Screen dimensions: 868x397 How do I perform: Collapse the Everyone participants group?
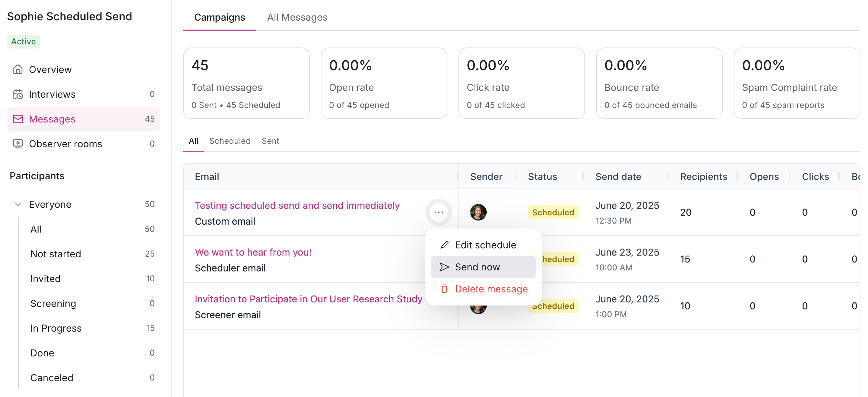[x=18, y=204]
